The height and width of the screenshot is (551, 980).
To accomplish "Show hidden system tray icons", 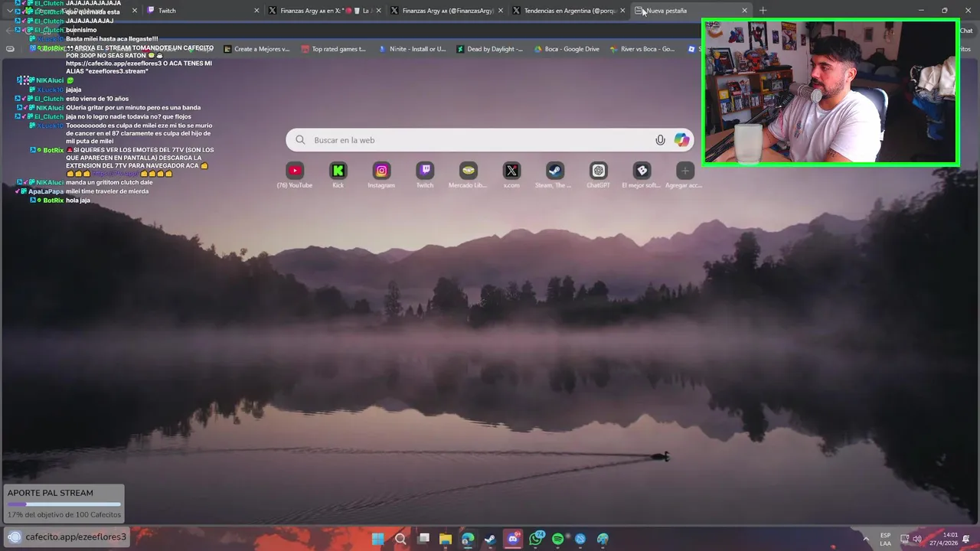I will tap(867, 539).
